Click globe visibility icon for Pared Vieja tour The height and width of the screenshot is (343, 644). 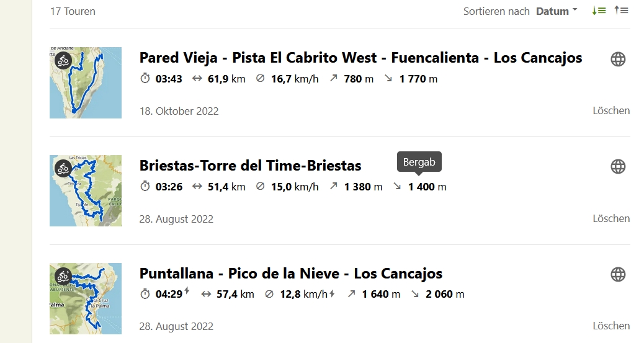(x=618, y=59)
